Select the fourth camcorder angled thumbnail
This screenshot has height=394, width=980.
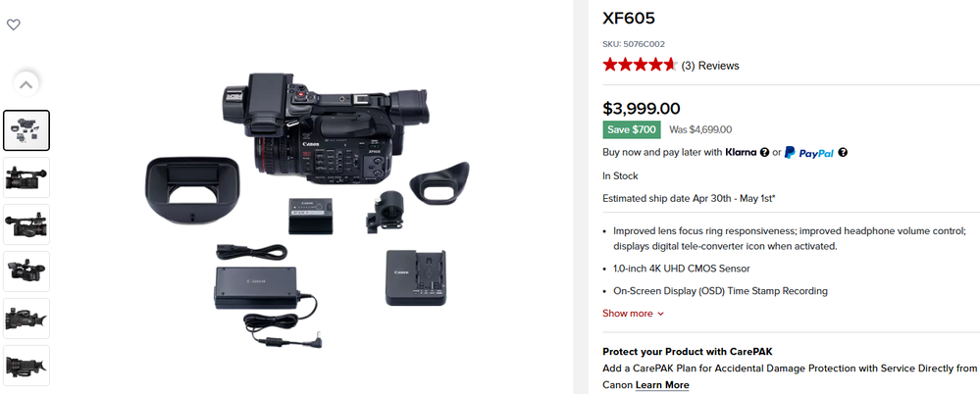click(26, 271)
